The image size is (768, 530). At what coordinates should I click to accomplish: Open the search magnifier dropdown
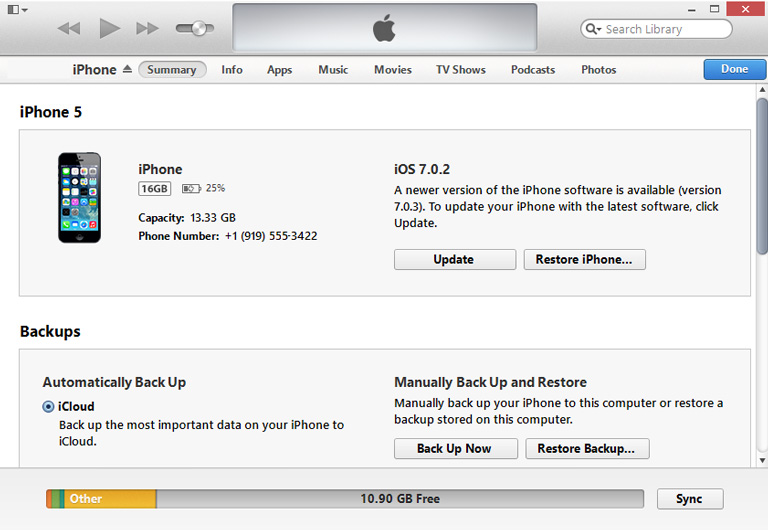pyautogui.click(x=593, y=29)
